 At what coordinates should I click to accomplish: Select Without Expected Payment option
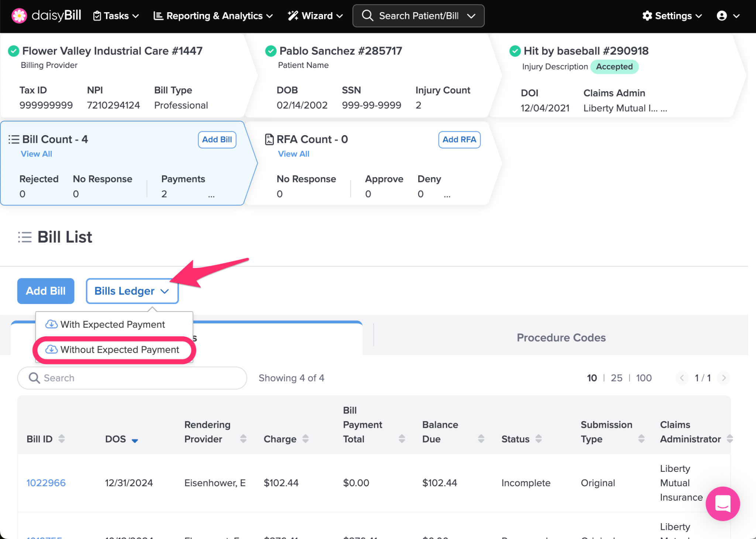click(119, 349)
